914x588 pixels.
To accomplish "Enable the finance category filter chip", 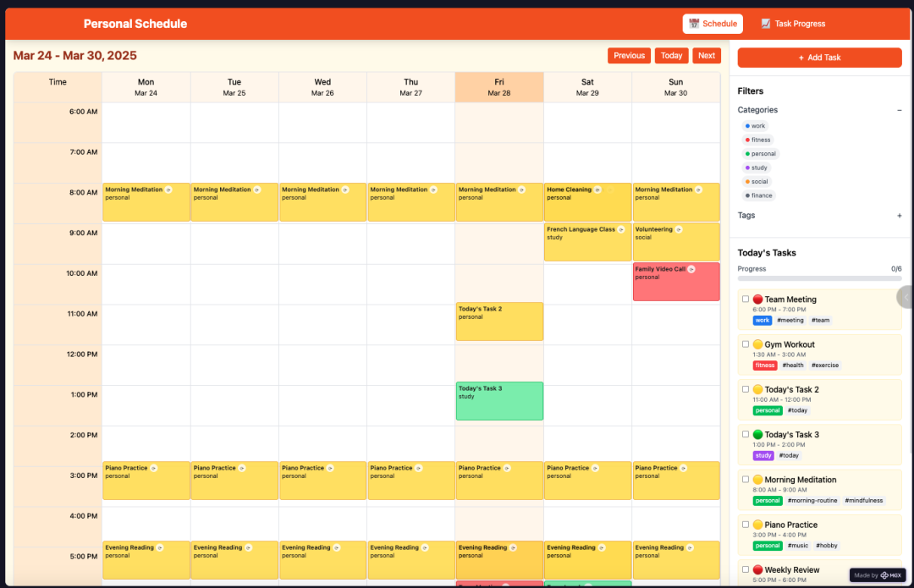I will coord(758,195).
